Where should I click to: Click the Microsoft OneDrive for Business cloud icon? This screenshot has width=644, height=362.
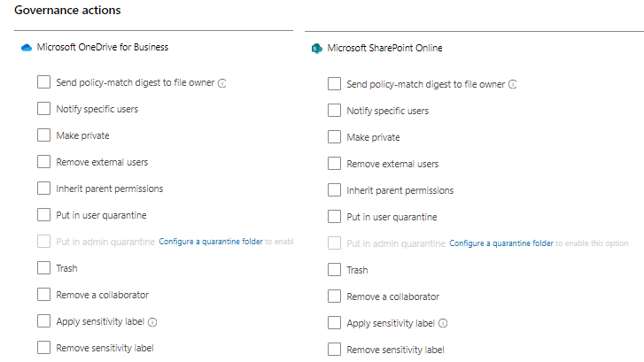tap(26, 47)
